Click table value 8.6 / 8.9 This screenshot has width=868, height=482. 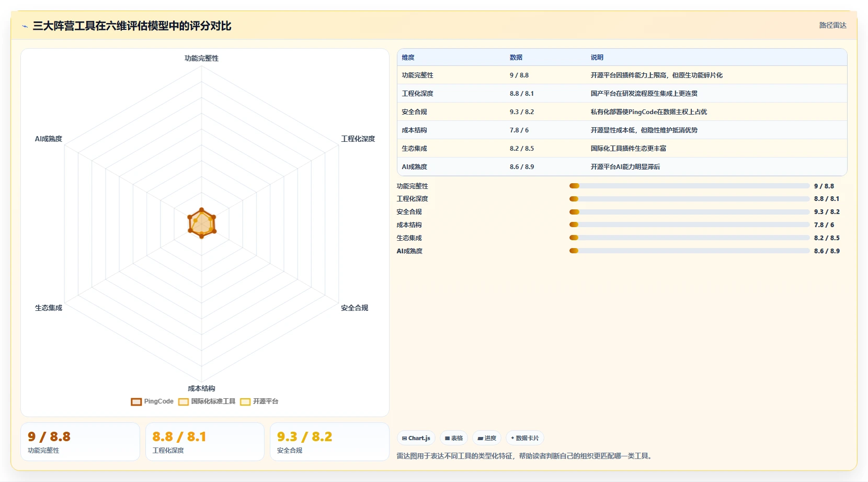[522, 167]
